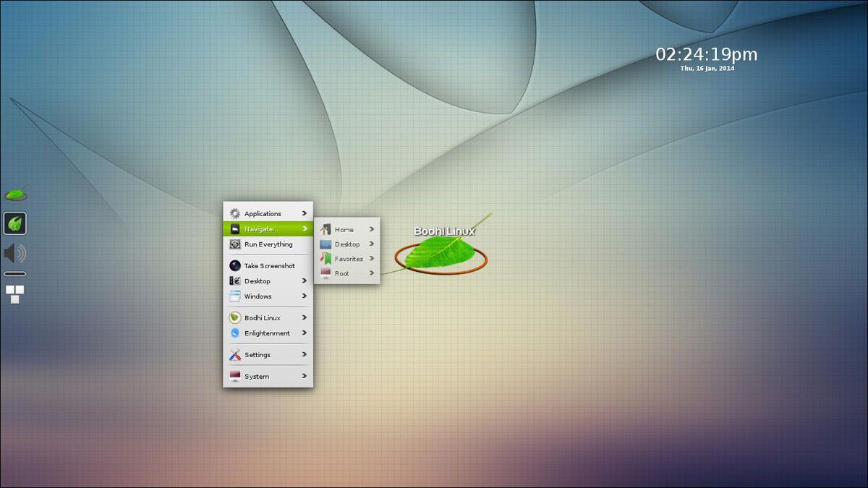Click the Desktop entry icon in main menu
868x488 pixels.
click(235, 281)
